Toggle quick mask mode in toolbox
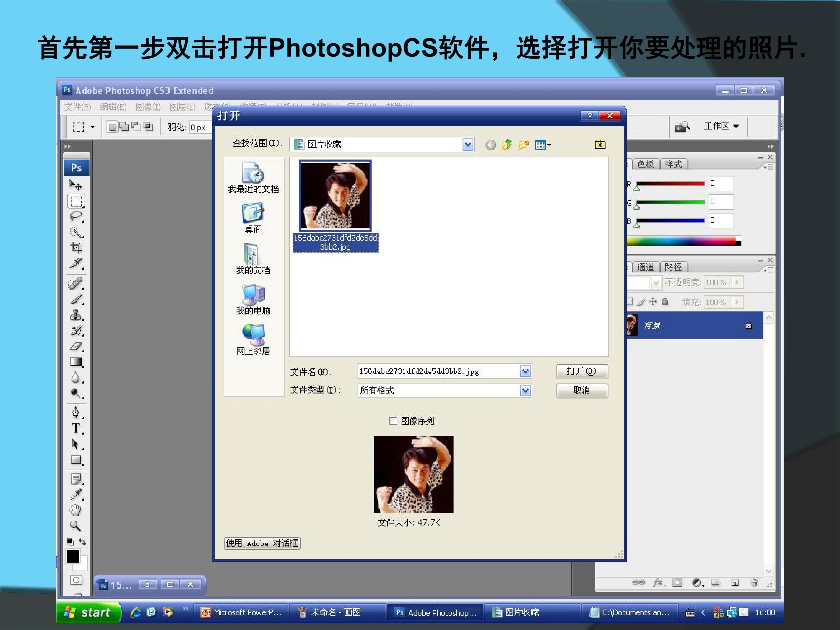Image resolution: width=840 pixels, height=630 pixels. point(76,580)
